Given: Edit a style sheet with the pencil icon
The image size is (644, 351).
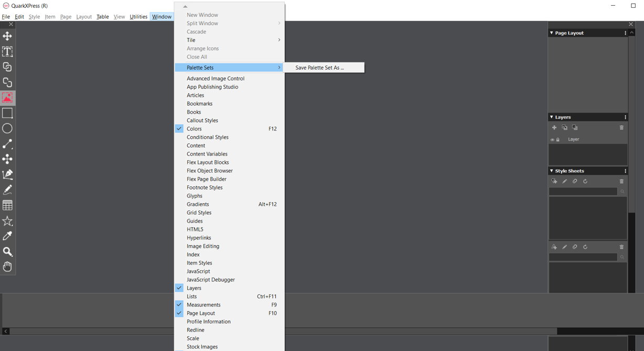Looking at the screenshot, I should pyautogui.click(x=564, y=181).
